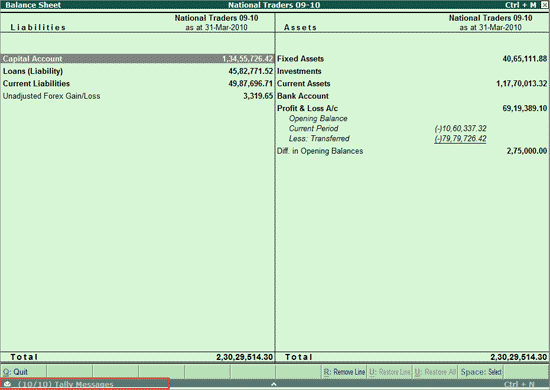Click U: Restore All button
The image size is (550, 390).
(435, 372)
